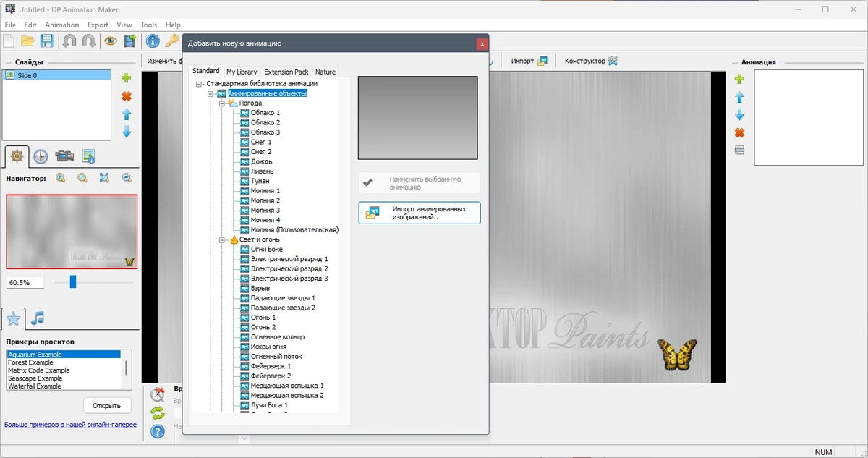Open the File menu
This screenshot has height=458, width=868.
pos(10,25)
